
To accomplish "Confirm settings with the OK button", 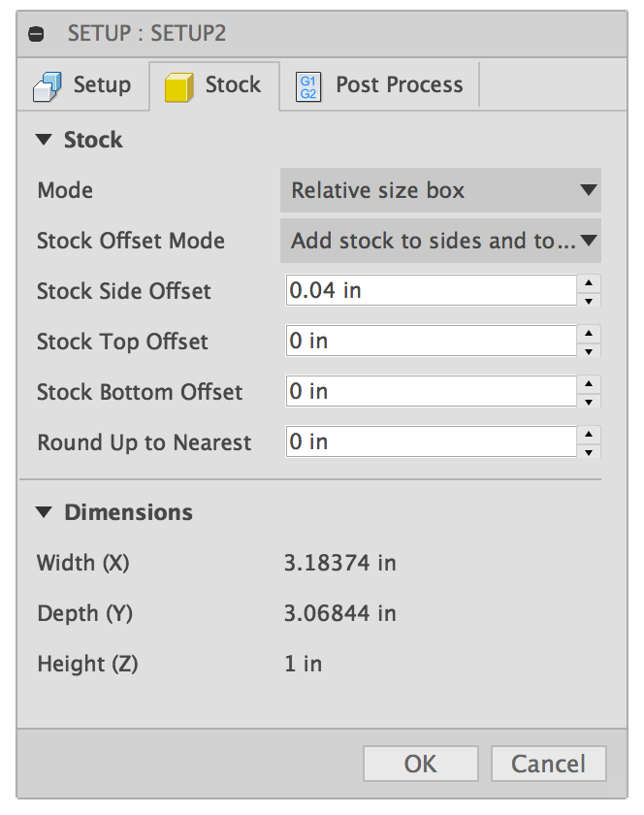I will 420,763.
